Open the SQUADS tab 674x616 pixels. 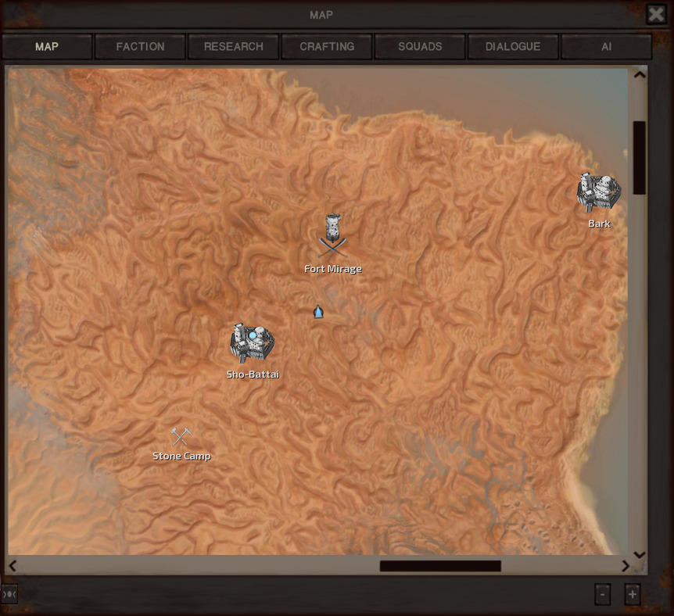click(x=420, y=46)
